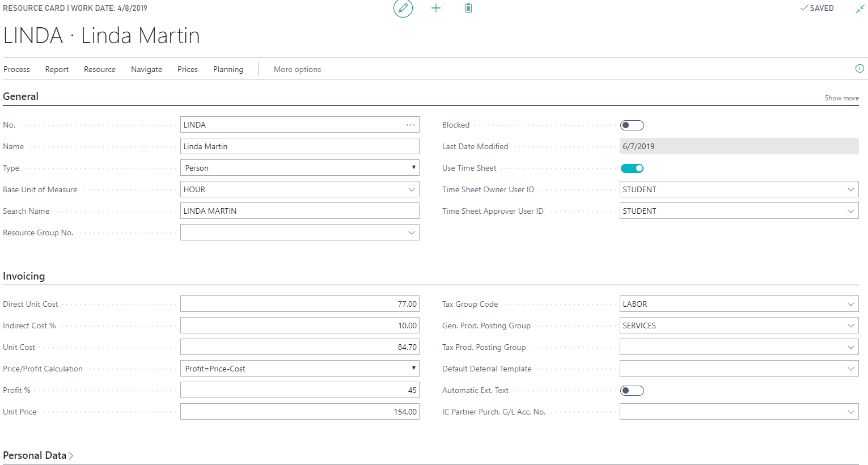Click the collapse page arrows icon
Viewport: 868px width, 465px height.
tap(860, 9)
